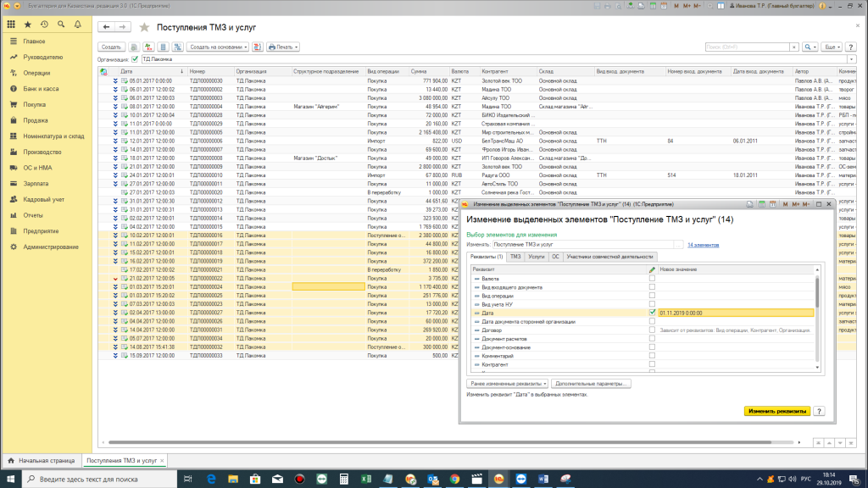Click the copy document toolbar icon
This screenshot has width=868, height=488.
click(134, 47)
